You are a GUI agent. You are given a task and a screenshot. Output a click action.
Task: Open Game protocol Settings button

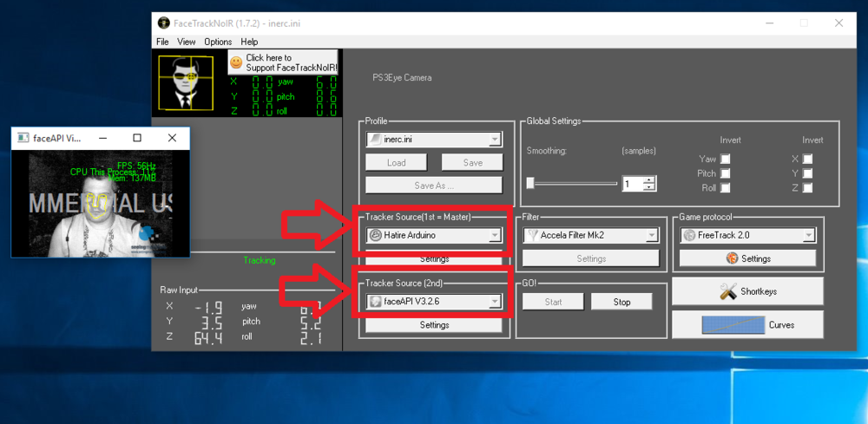point(748,258)
